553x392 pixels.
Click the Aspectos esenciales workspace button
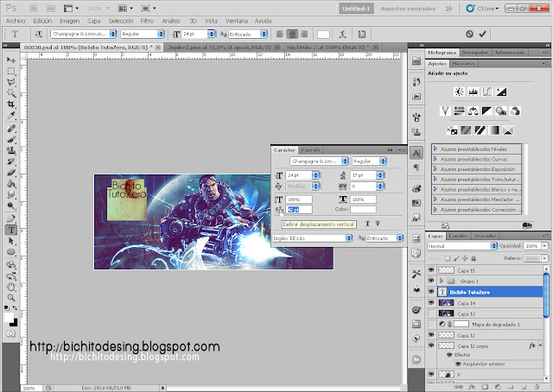tap(408, 9)
